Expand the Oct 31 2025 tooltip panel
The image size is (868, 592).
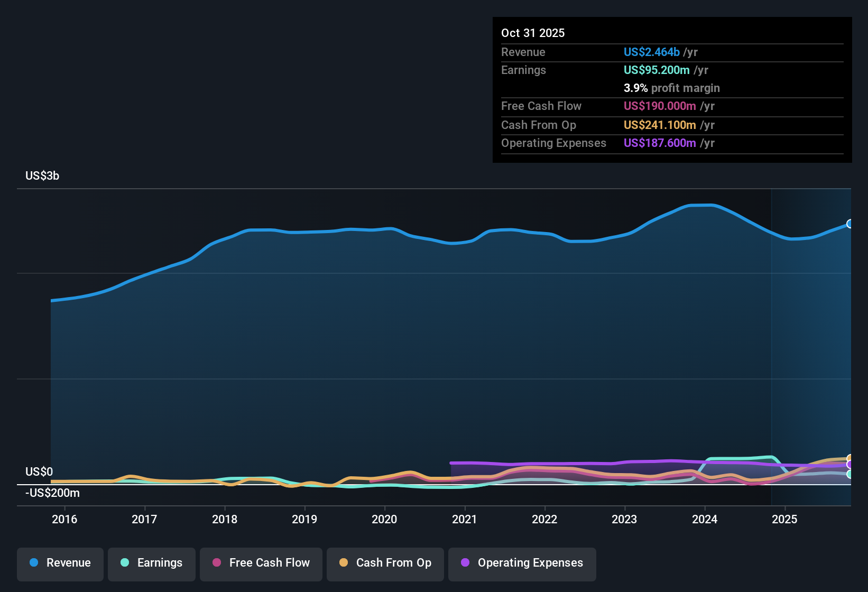pyautogui.click(x=671, y=90)
